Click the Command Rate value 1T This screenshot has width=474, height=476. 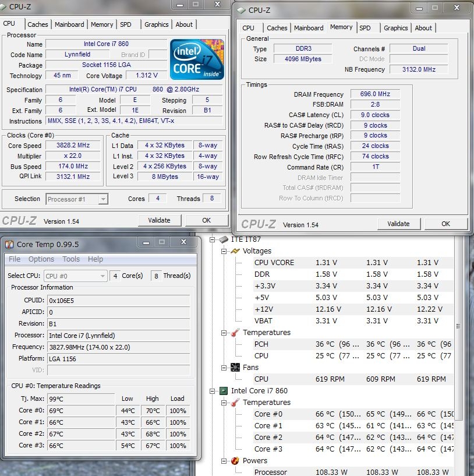tap(375, 167)
